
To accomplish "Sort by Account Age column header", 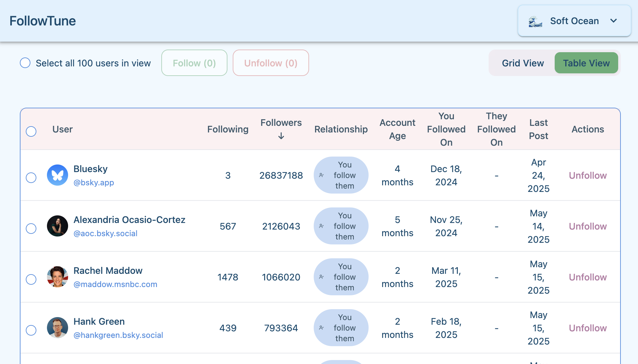I will point(397,129).
